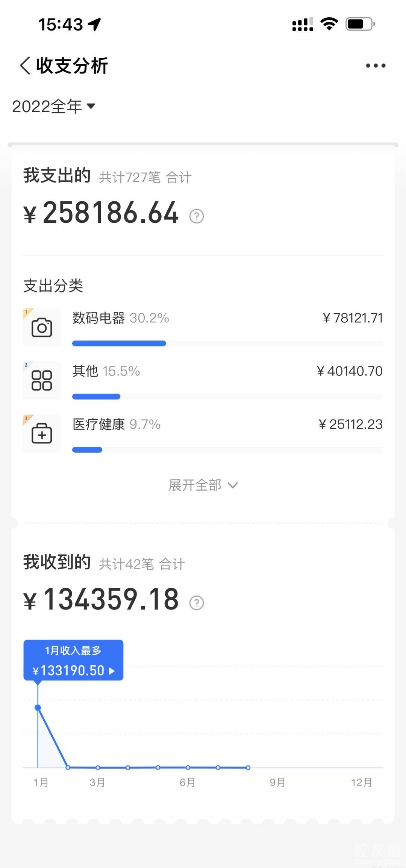Open the 2022全年 period dropdown

point(53,106)
